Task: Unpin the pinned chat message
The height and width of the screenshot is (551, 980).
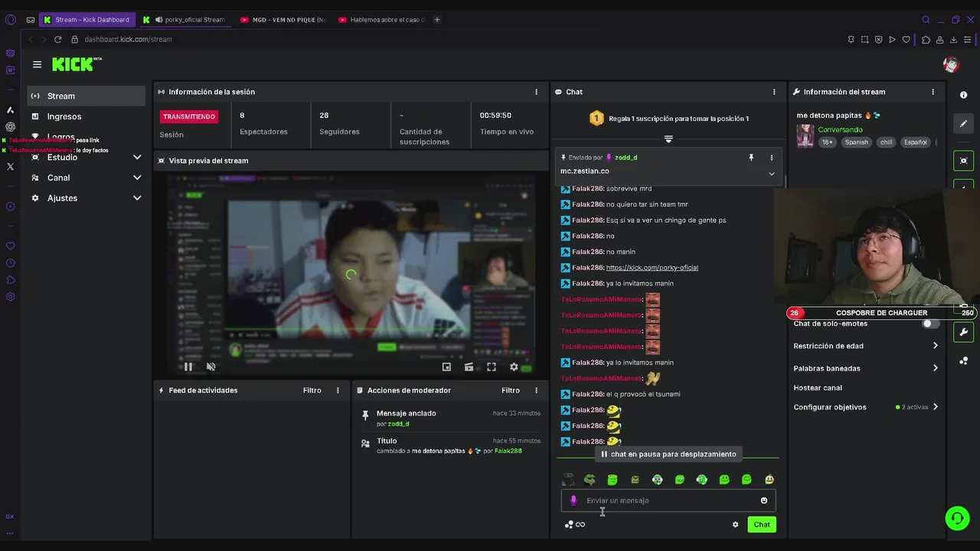Action: tap(751, 157)
